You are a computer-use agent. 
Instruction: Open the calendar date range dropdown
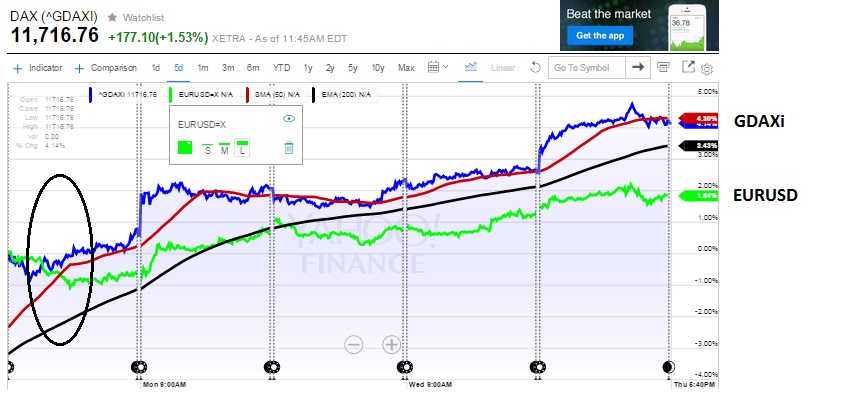[437, 67]
